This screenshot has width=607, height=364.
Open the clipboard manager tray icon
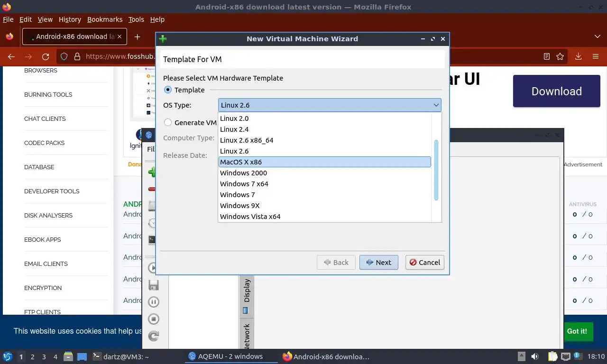pyautogui.click(x=553, y=356)
